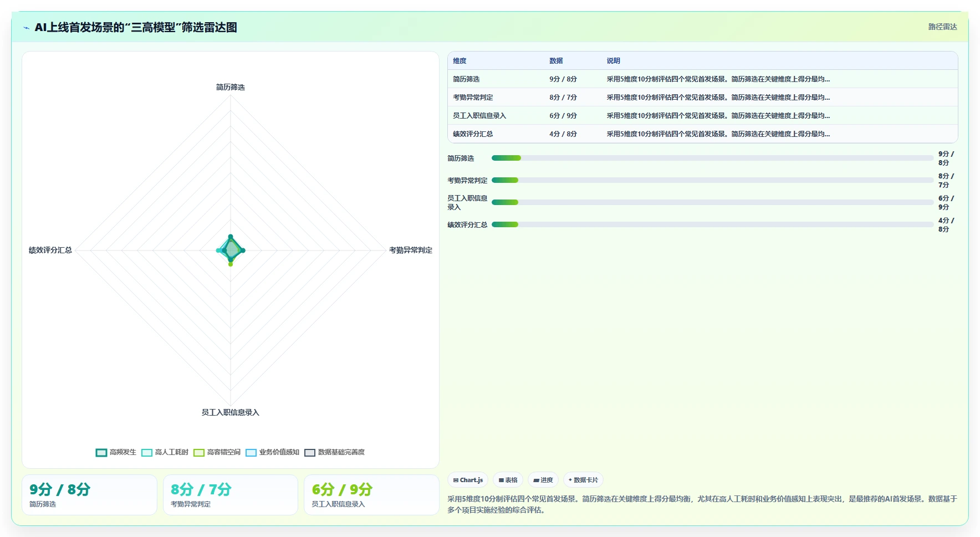Toggle the 高人工耗时 legend item
This screenshot has height=537, width=980.
(165, 452)
